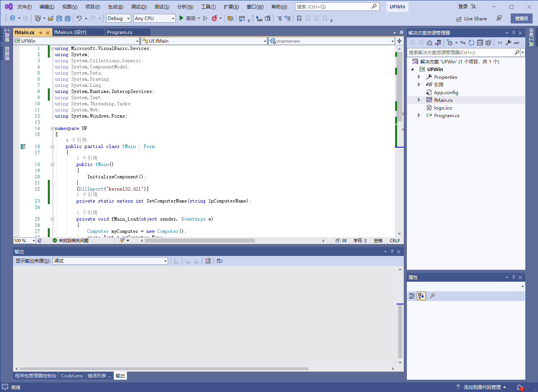Click the Live Share button
This screenshot has width=538, height=392.
click(x=471, y=18)
